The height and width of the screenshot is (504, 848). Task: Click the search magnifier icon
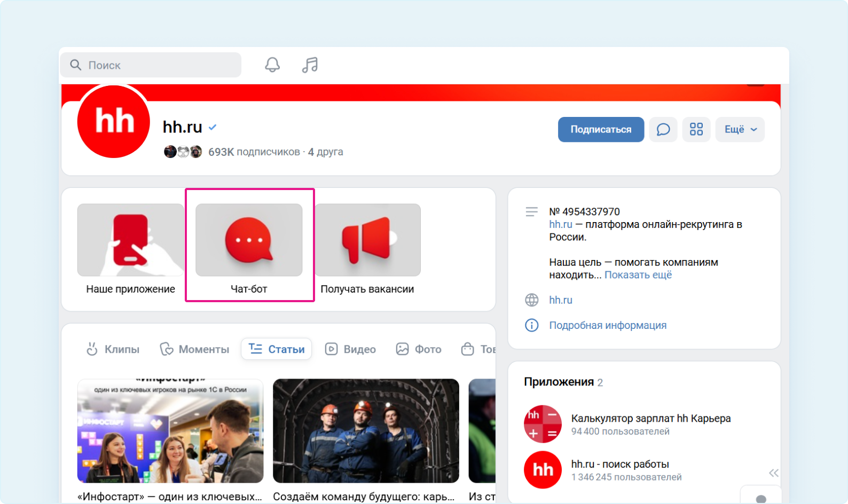coord(76,65)
